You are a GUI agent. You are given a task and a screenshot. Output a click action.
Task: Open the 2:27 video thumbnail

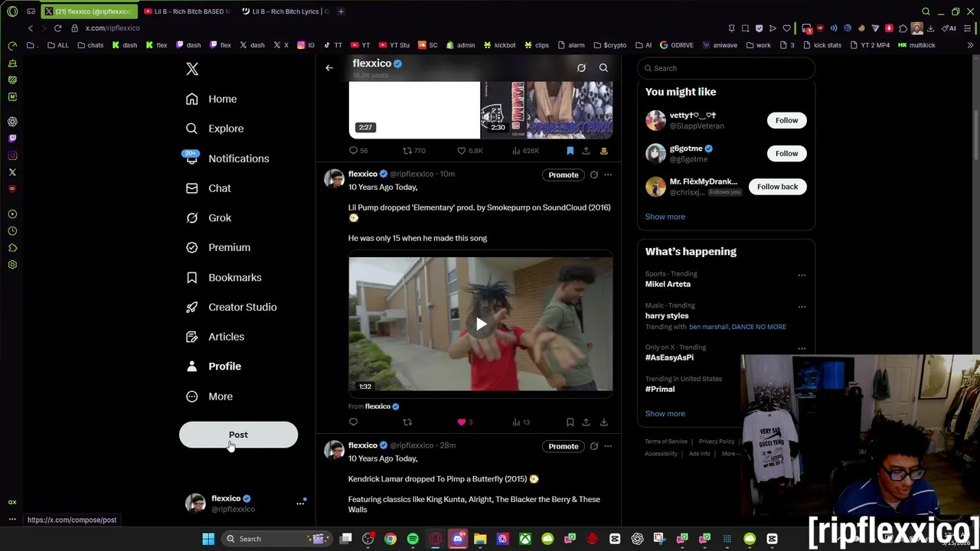414,109
